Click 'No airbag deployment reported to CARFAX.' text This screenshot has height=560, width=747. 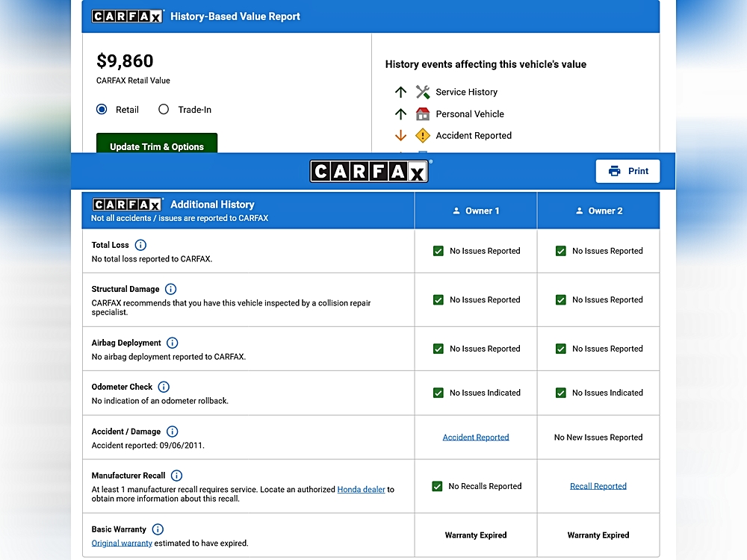169,357
